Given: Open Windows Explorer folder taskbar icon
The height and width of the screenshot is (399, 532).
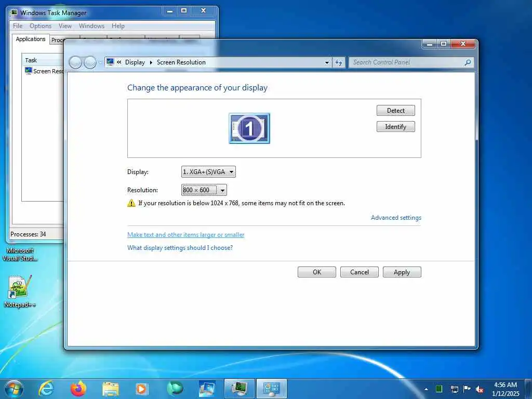Looking at the screenshot, I should [111, 389].
